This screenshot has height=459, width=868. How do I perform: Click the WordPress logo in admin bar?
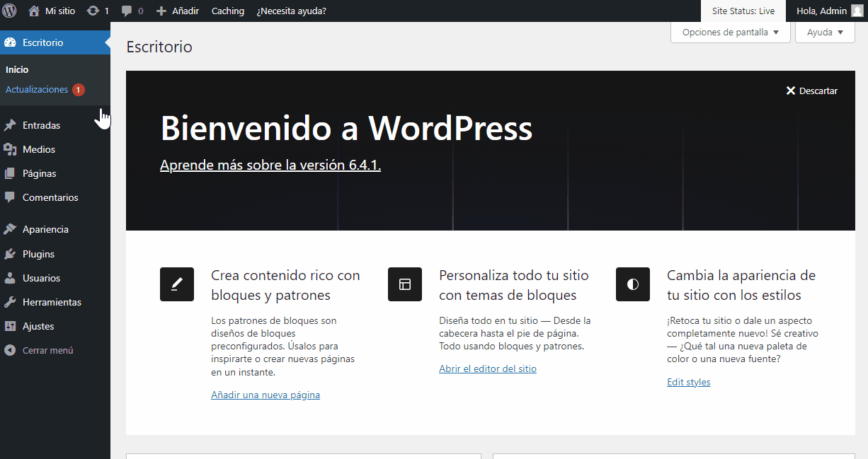[9, 11]
